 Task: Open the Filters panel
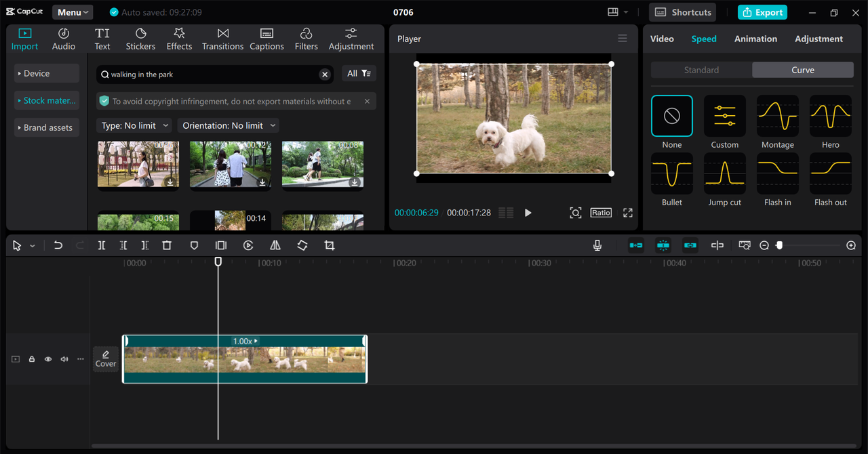click(306, 39)
